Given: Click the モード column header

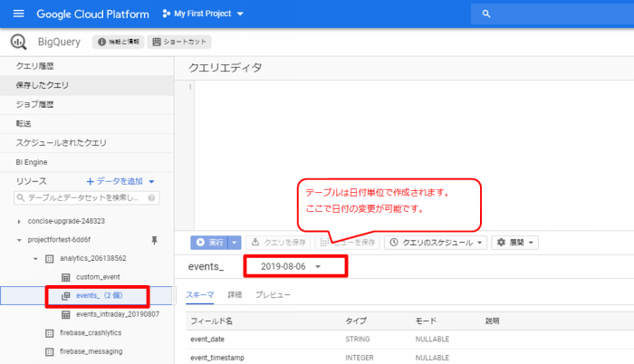Looking at the screenshot, I should coord(426,321).
